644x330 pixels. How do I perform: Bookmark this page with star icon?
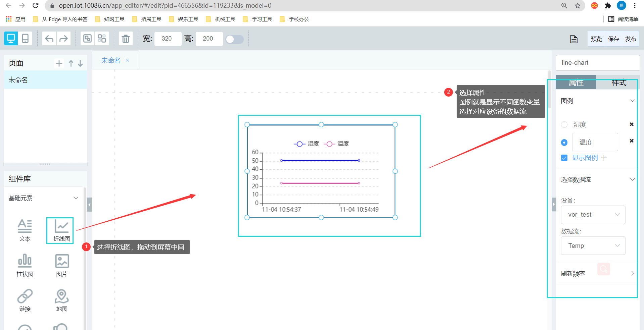[578, 5]
